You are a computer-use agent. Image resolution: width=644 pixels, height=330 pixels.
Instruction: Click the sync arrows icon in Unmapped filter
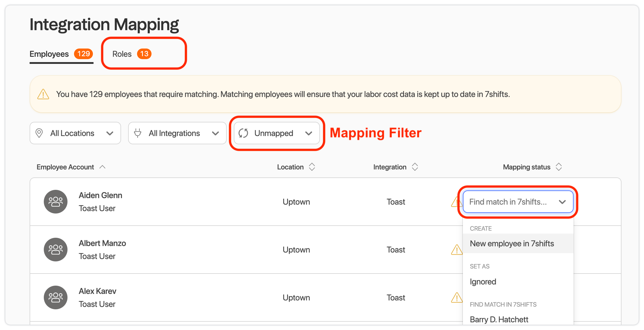click(x=243, y=133)
